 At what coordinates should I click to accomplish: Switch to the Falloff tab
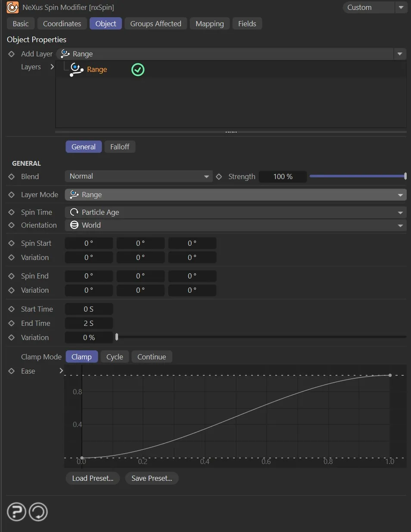point(120,146)
